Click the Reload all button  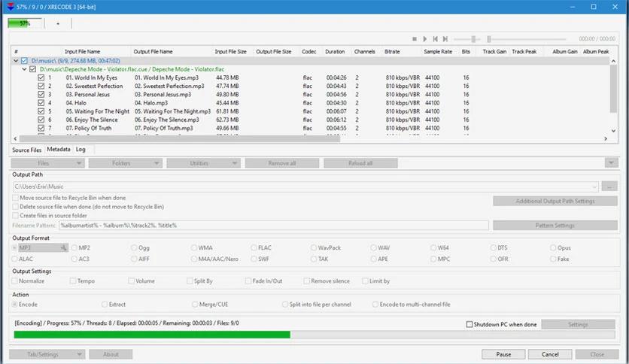click(360, 163)
